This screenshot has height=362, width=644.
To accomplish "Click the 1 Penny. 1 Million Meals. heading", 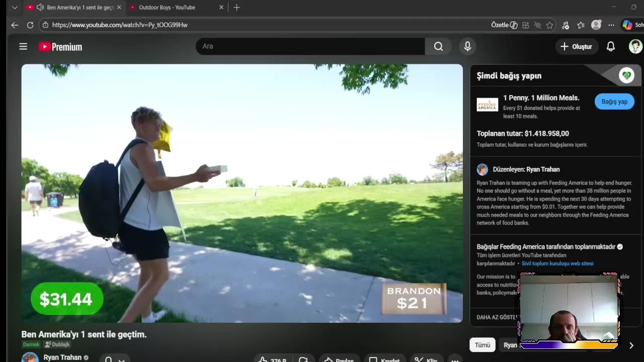I will [541, 98].
